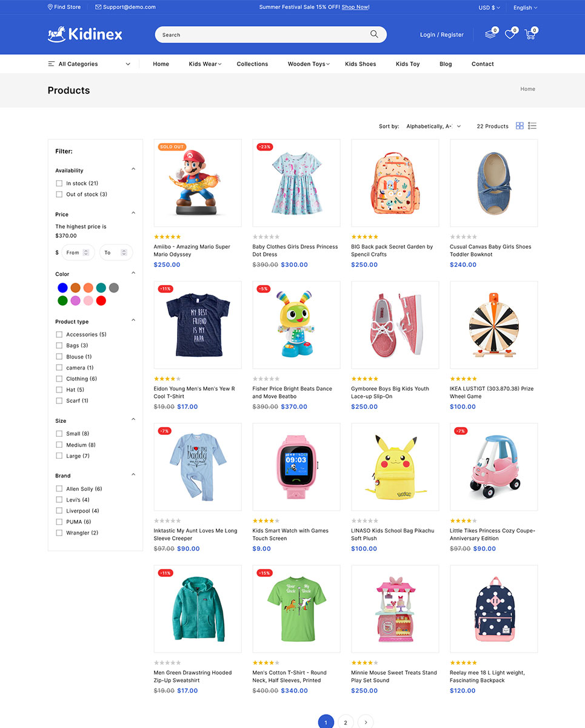Open the Login / Register link

click(x=442, y=35)
